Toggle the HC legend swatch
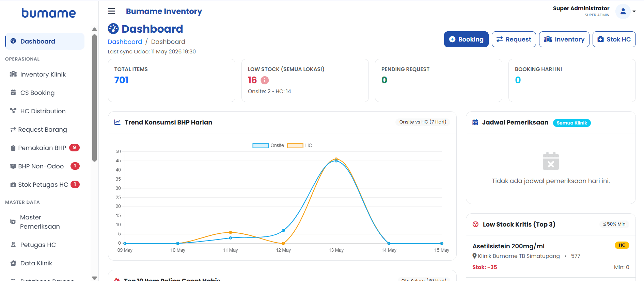This screenshot has width=644, height=281. point(295,145)
